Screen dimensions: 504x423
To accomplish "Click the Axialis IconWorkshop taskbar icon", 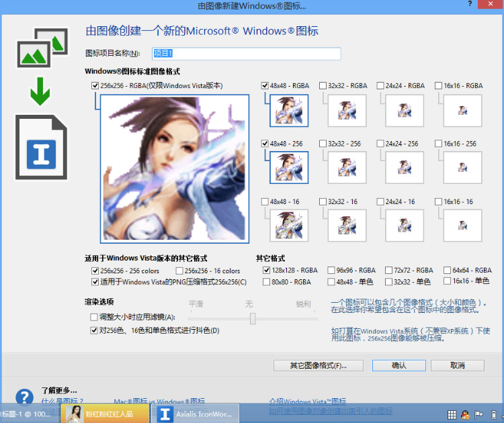I will [x=196, y=414].
